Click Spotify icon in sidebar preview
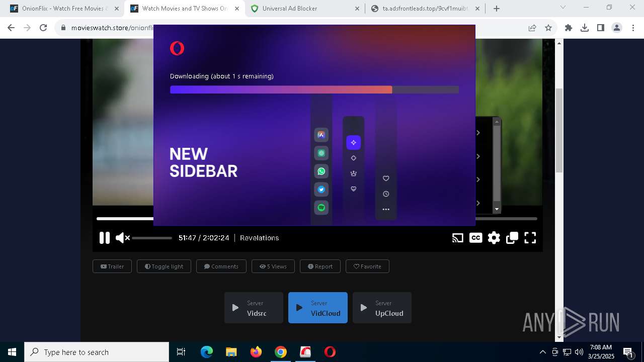The height and width of the screenshot is (362, 644). (x=321, y=208)
